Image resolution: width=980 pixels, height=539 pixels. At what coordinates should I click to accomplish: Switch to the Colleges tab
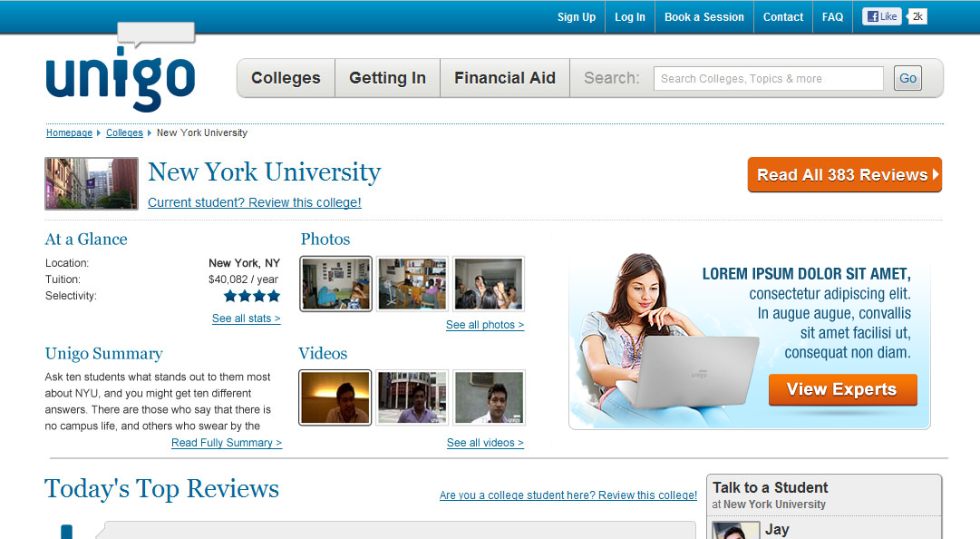(x=286, y=78)
